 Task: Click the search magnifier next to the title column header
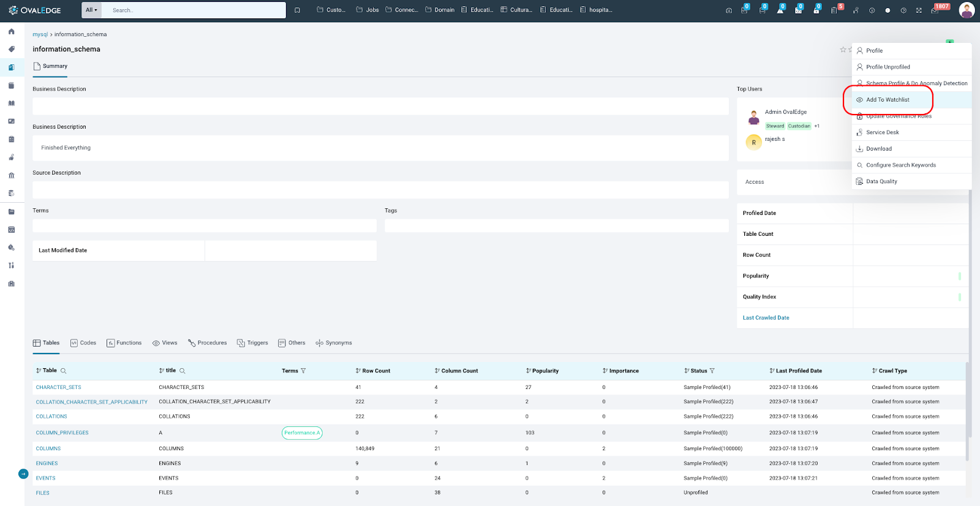[182, 371]
